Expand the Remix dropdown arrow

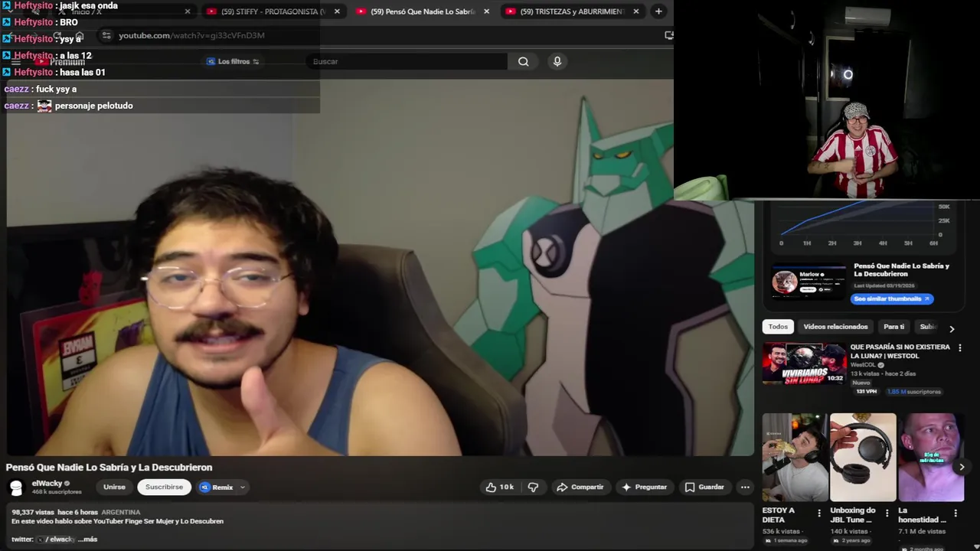(243, 487)
